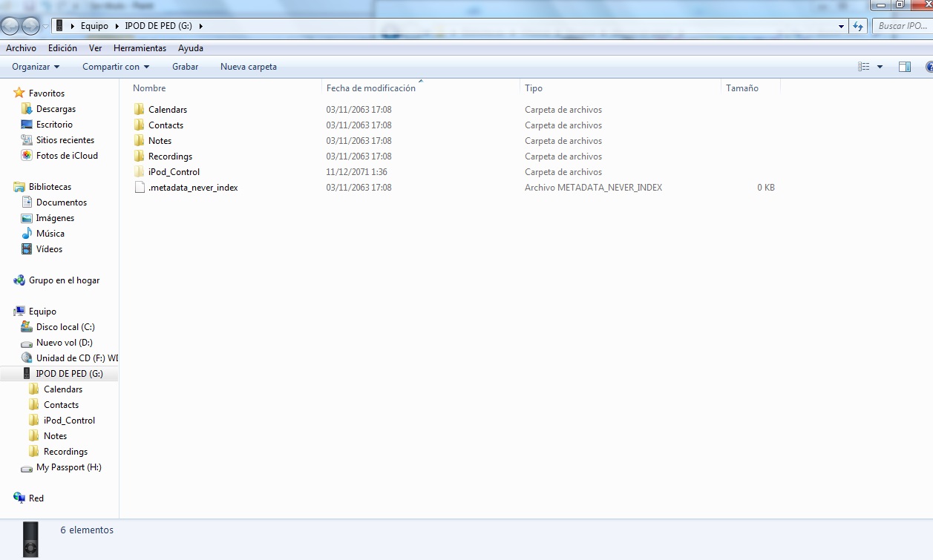Click the Disco local (C:) drive icon
933x560 pixels.
point(27,327)
